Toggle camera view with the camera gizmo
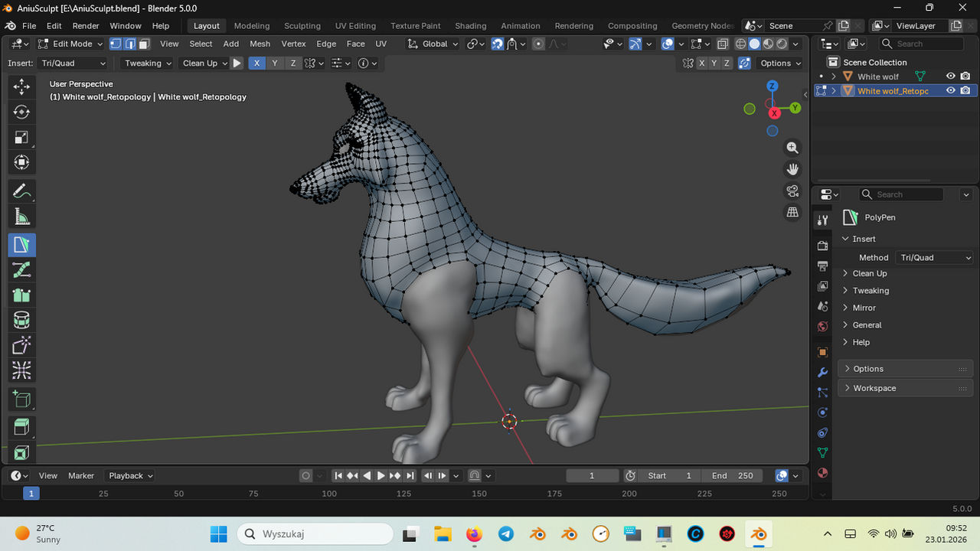 [x=792, y=191]
